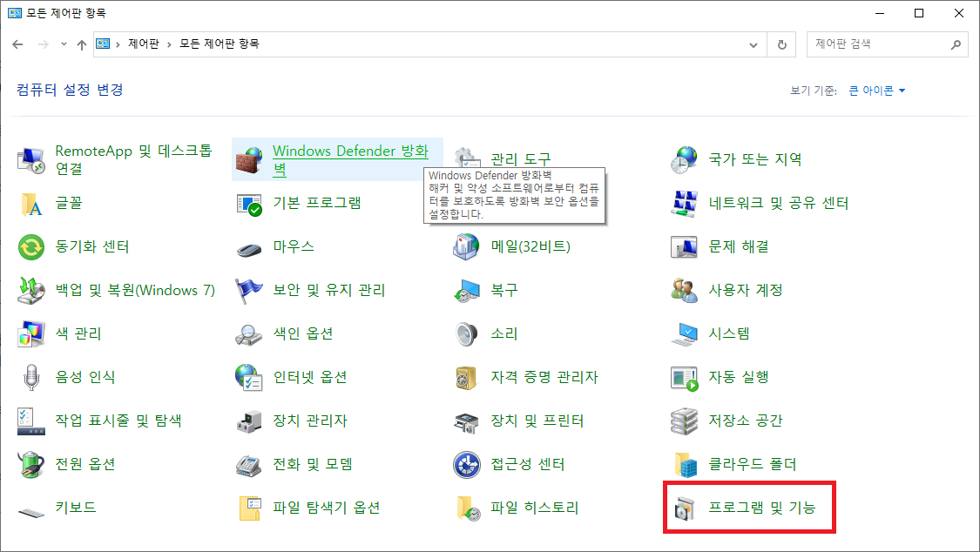Open the 프로그램 및 기능 text link
This screenshot has width=980, height=552.
click(x=761, y=508)
